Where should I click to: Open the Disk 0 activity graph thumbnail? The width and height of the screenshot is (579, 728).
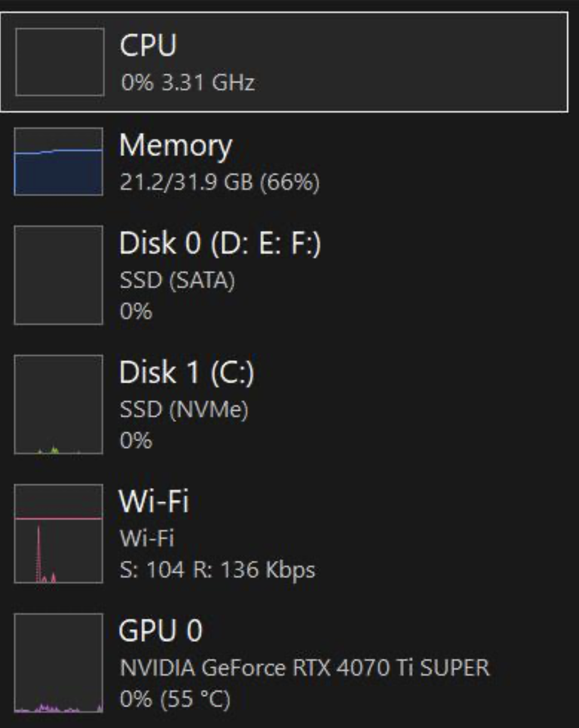[58, 275]
